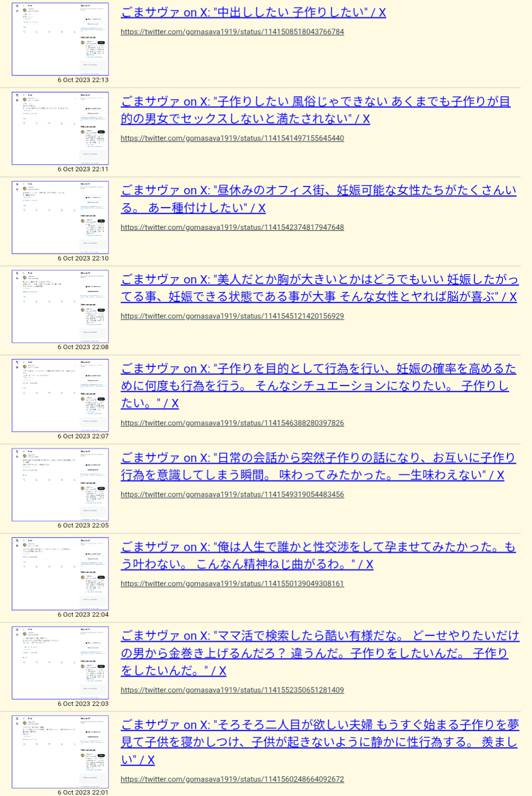Click the title link of the 22:13 snapshot
This screenshot has height=796, width=532.
tap(253, 13)
